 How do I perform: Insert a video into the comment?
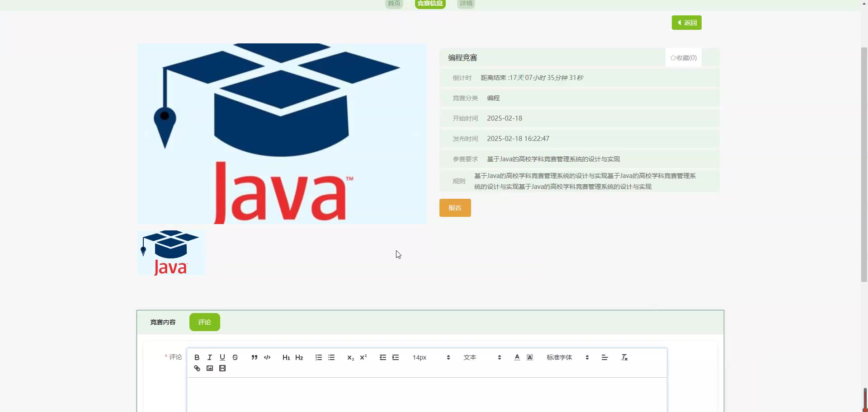[x=222, y=368]
